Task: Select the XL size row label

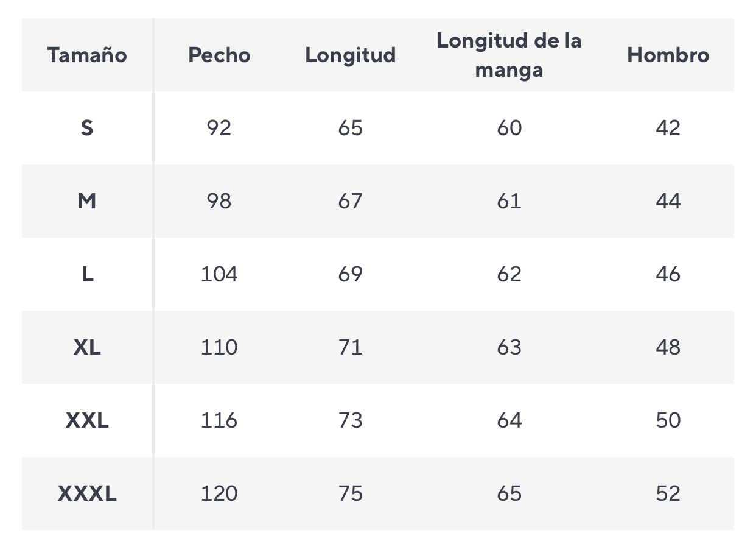Action: (x=87, y=347)
